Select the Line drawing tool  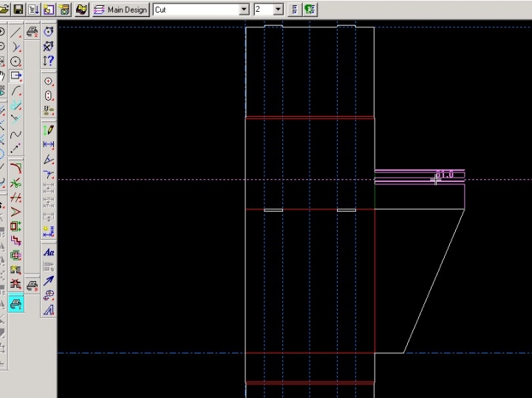[16, 32]
